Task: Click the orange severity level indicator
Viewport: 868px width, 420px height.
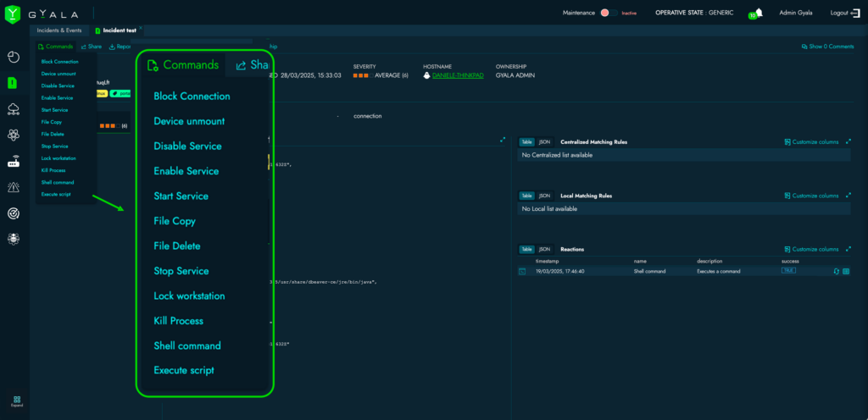Action: (360, 75)
